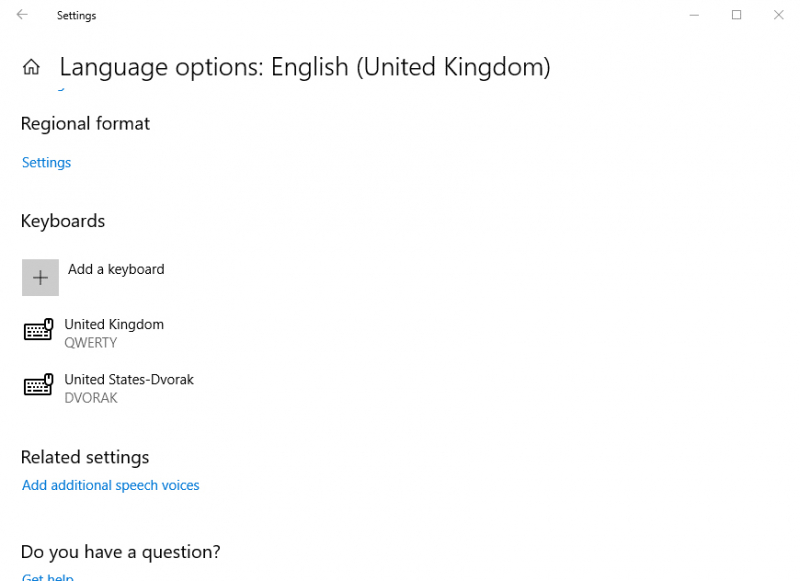Go back using the arrow icon

22,15
